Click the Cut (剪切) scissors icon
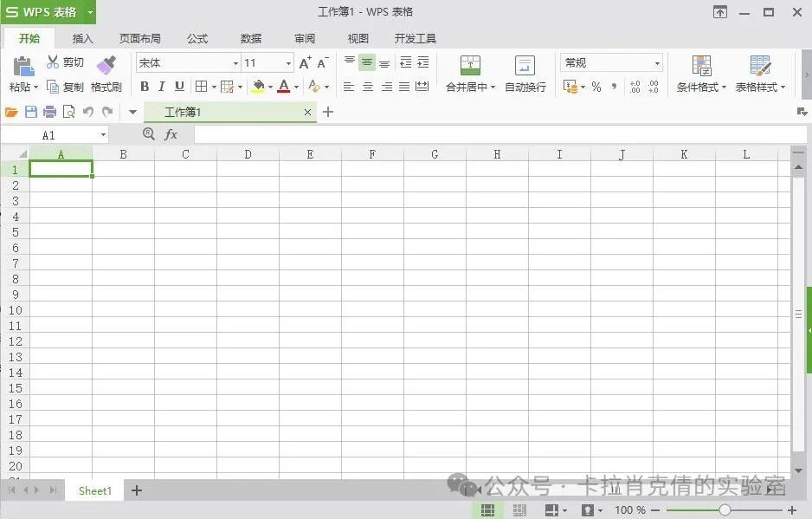812x519 pixels. click(x=54, y=62)
